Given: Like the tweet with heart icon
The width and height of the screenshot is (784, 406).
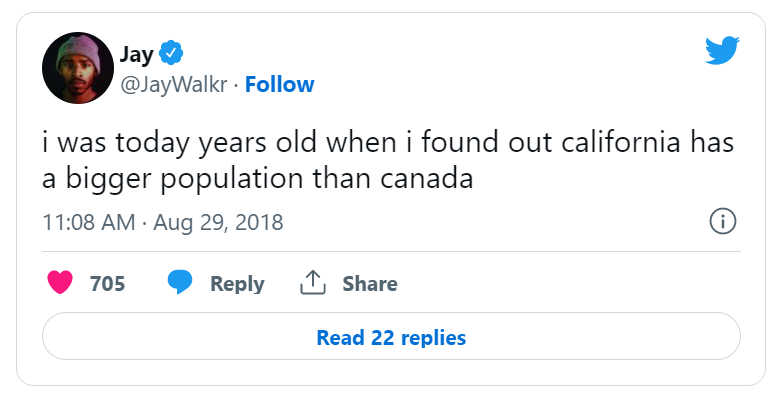Looking at the screenshot, I should [62, 283].
